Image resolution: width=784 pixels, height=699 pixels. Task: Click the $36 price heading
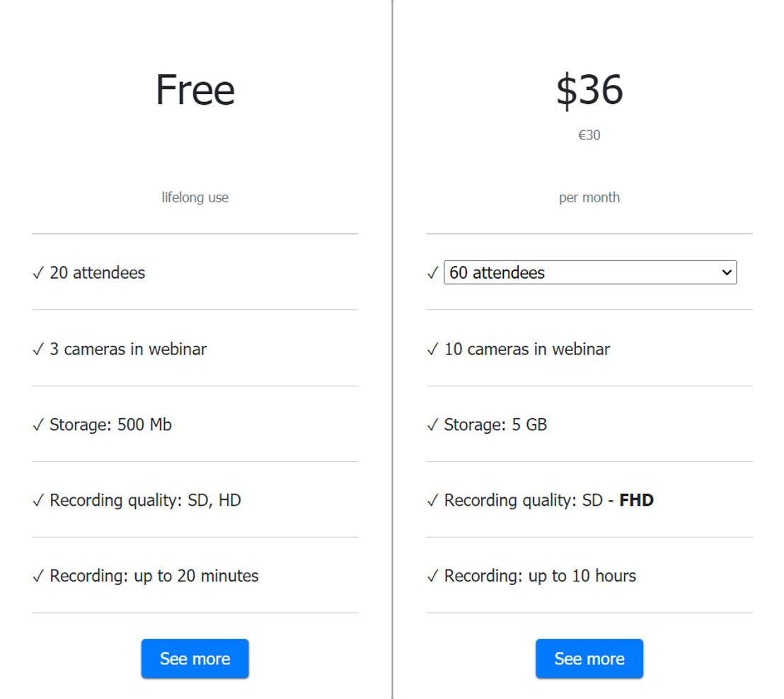click(589, 90)
